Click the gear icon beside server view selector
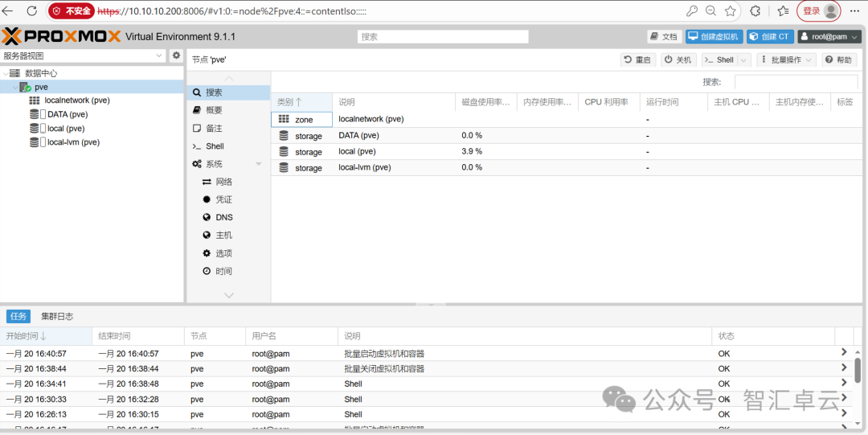 (177, 55)
